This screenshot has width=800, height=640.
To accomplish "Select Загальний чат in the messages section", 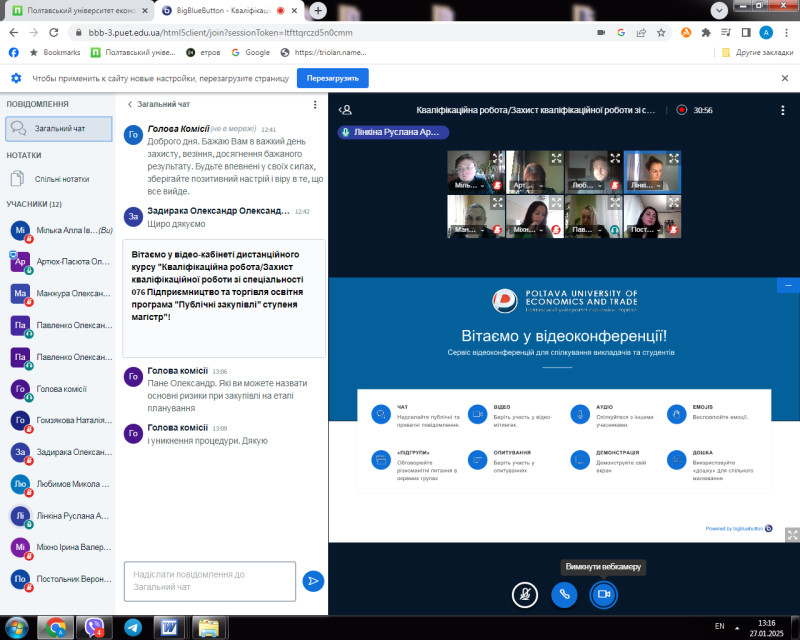I will (60, 129).
